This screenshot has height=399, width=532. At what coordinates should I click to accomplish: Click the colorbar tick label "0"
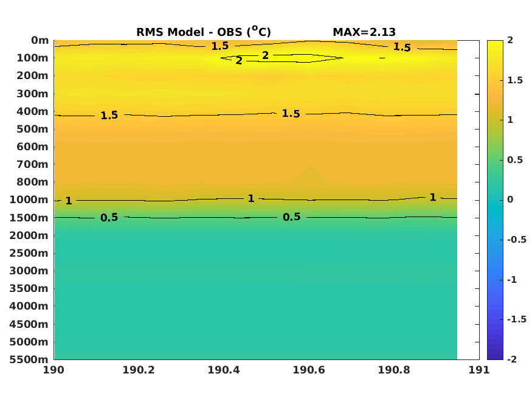tap(510, 199)
